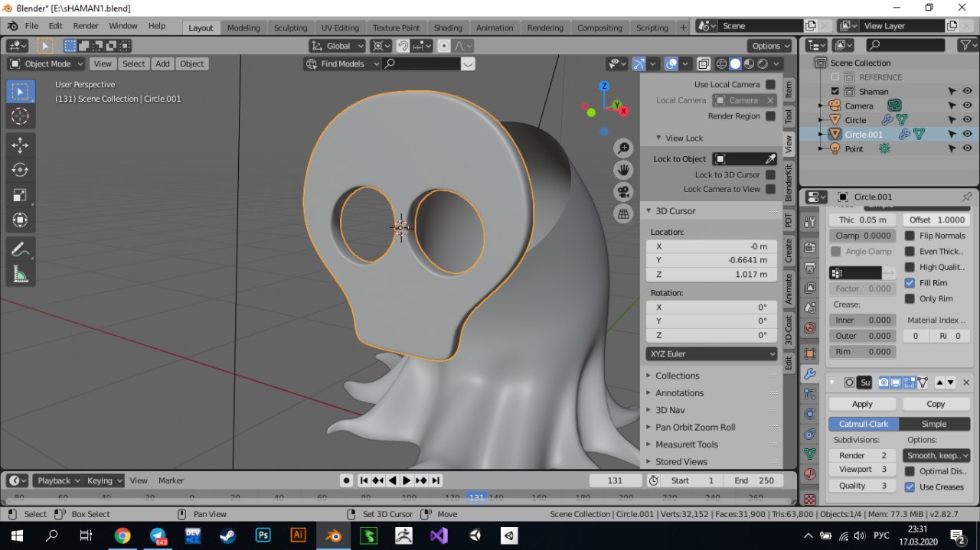Image resolution: width=980 pixels, height=550 pixels.
Task: Toggle the snap magnet icon
Action: (x=403, y=46)
